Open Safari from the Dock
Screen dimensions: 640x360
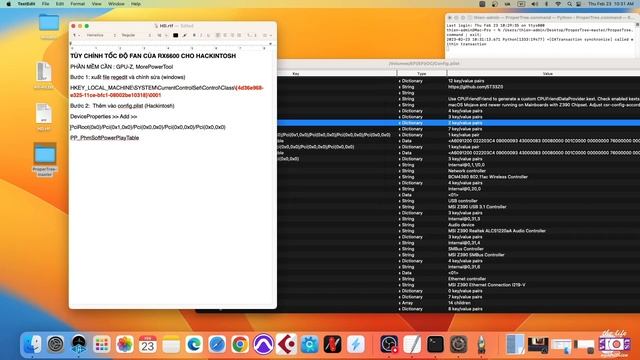[x=217, y=344]
